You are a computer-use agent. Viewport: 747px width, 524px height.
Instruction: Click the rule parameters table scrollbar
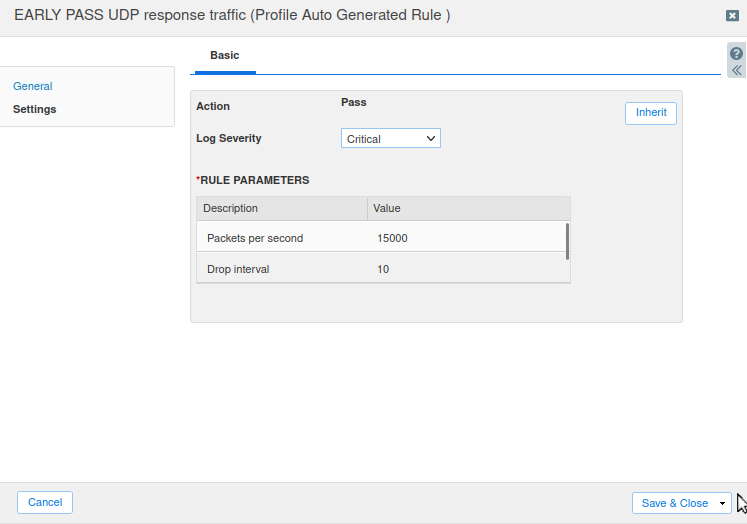pos(567,241)
